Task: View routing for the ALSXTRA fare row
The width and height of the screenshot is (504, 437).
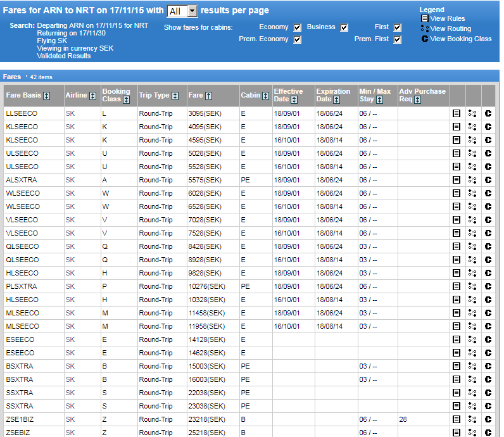Action: [472, 180]
